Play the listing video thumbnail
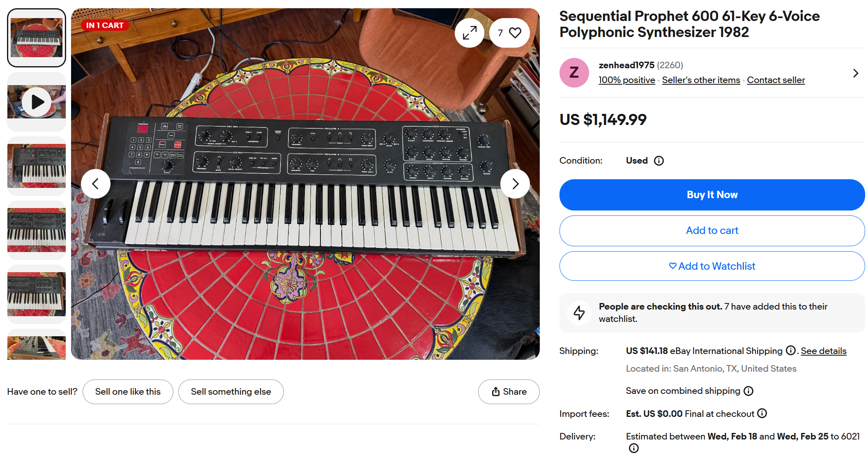This screenshot has width=868, height=458. 37,102
